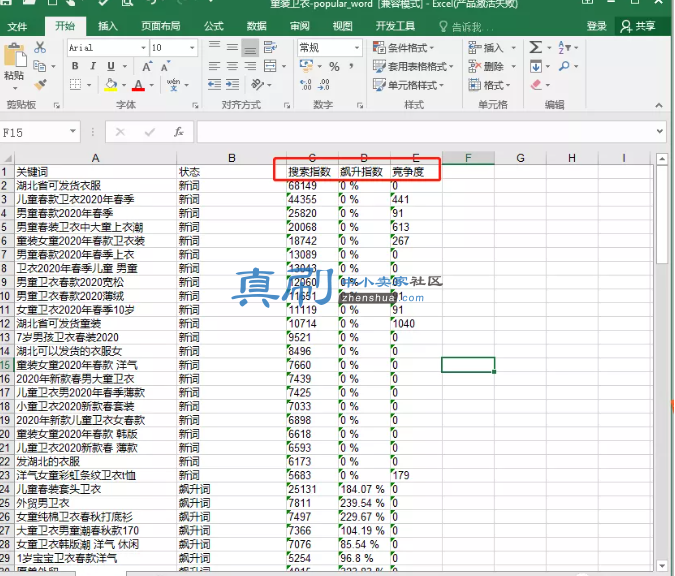Screen dimensions: 675x576
Task: Click inside the formula bar
Action: pyautogui.click(x=426, y=132)
